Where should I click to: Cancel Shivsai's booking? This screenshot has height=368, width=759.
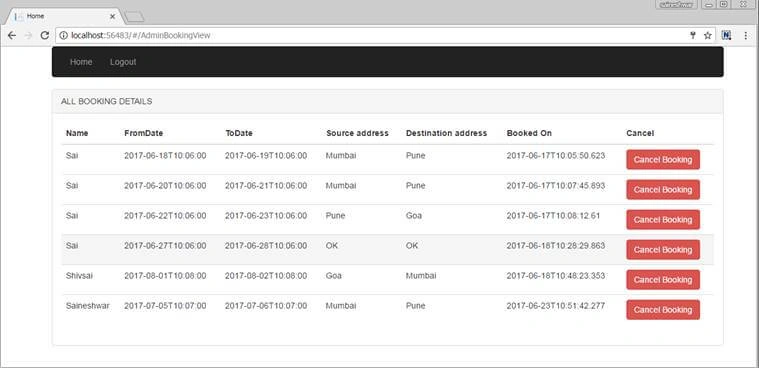click(x=663, y=280)
